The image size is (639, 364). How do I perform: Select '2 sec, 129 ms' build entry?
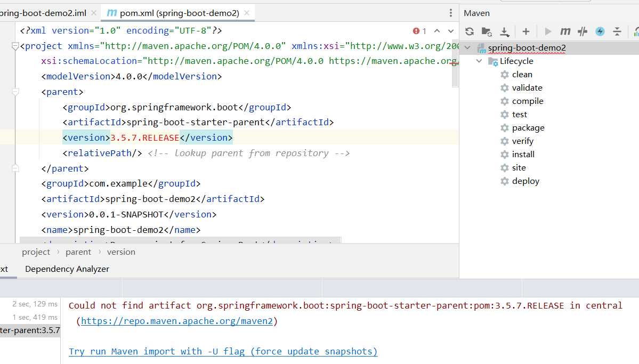pos(35,304)
